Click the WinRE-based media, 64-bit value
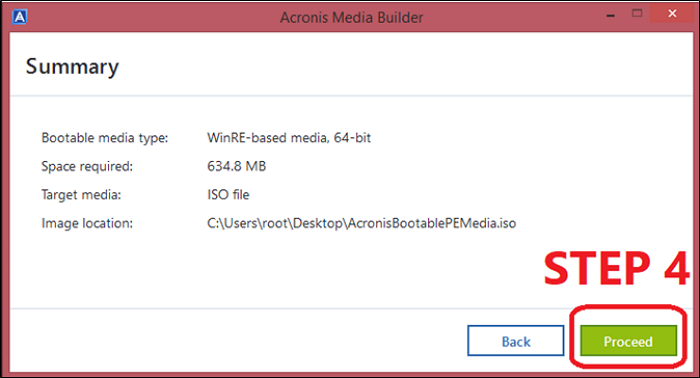 tap(289, 137)
